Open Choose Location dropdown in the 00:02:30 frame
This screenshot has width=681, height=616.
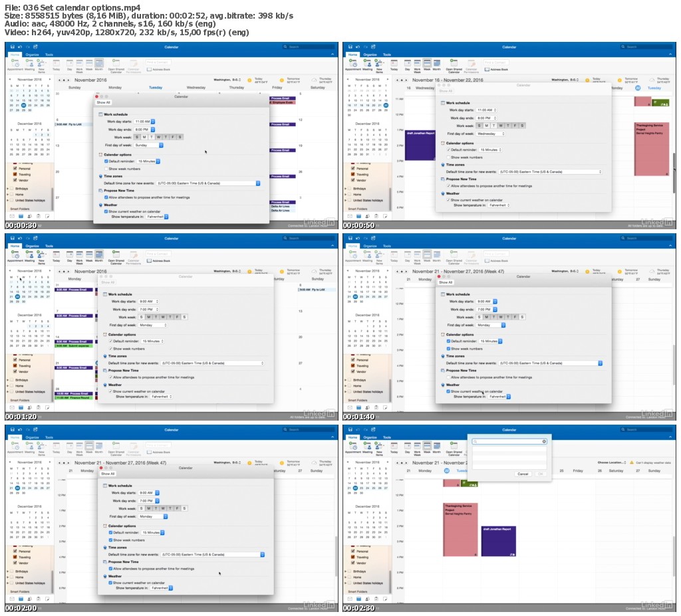(x=611, y=462)
